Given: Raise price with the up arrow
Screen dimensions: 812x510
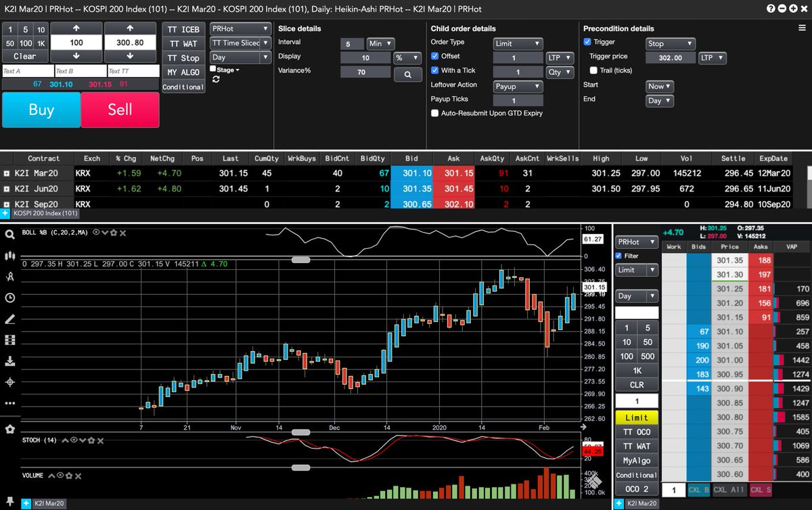Looking at the screenshot, I should tap(130, 29).
